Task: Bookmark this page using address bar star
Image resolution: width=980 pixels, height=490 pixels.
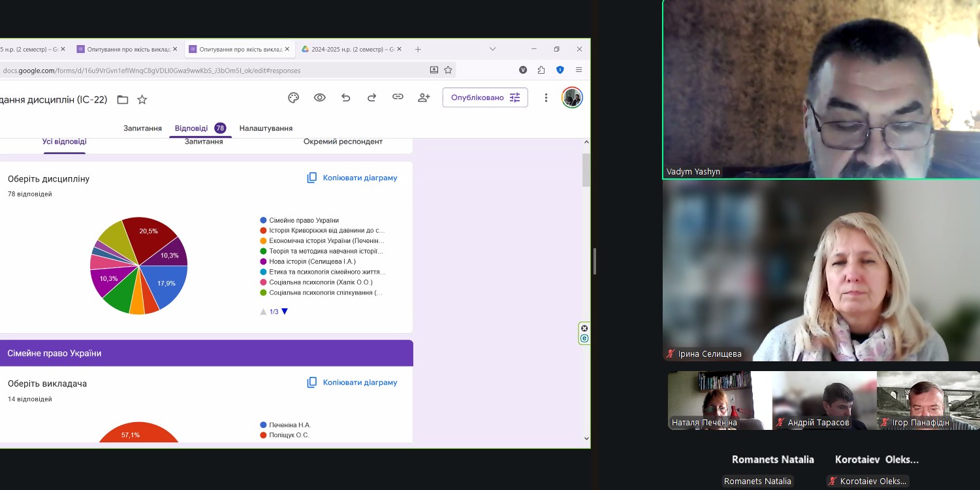Action: coord(448,70)
